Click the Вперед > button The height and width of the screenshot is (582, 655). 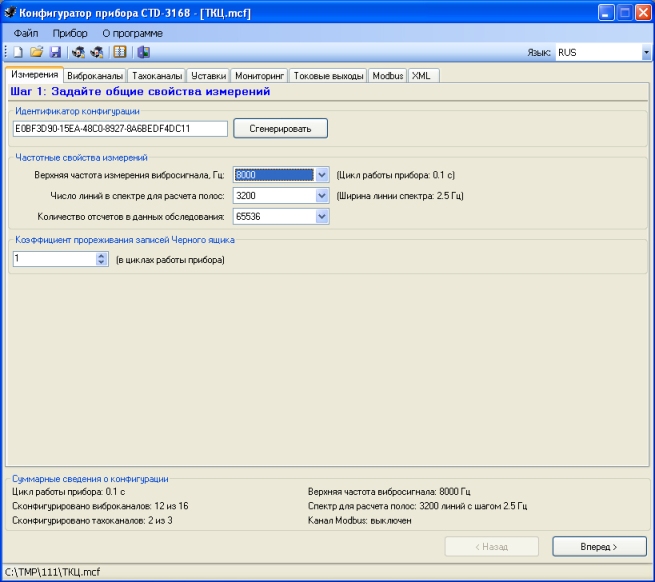(x=599, y=547)
